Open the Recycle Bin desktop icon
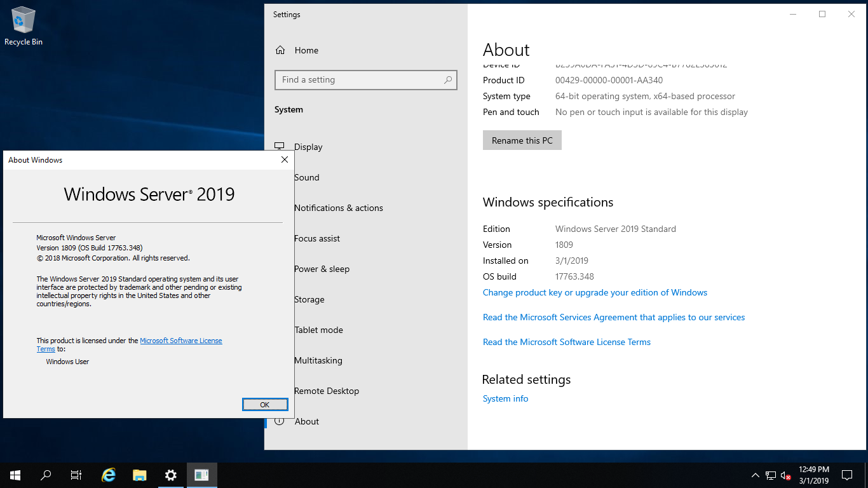868x488 pixels. [x=24, y=27]
